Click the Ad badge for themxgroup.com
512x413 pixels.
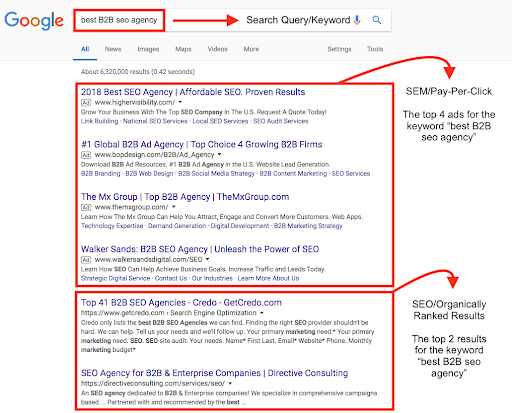point(86,207)
